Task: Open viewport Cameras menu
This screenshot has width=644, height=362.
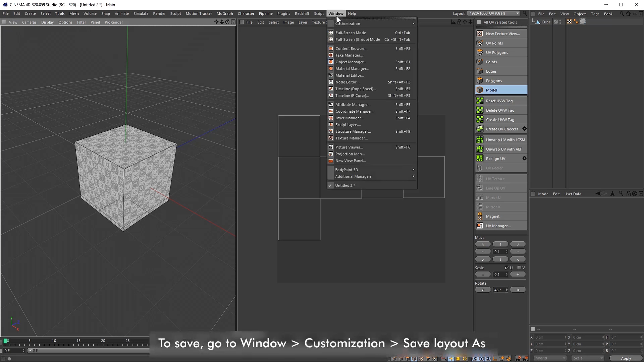Action: [x=29, y=22]
